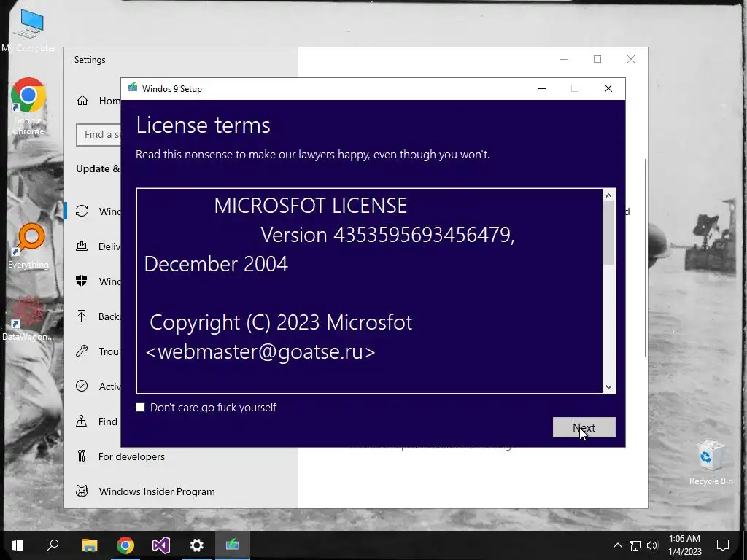This screenshot has width=747, height=560.
Task: Click the license scrollbar up arrow
Action: click(x=608, y=195)
